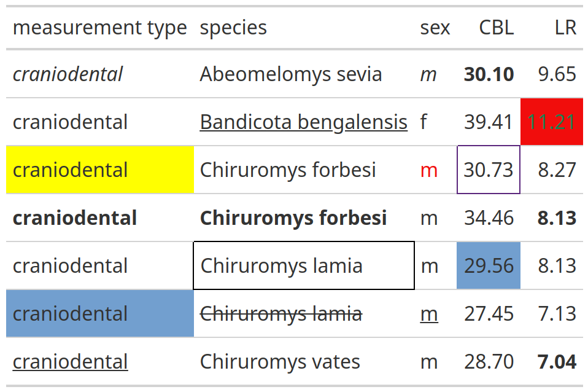588x392 pixels.
Task: Click the underlined craniodental in the last row
Action: [70, 362]
